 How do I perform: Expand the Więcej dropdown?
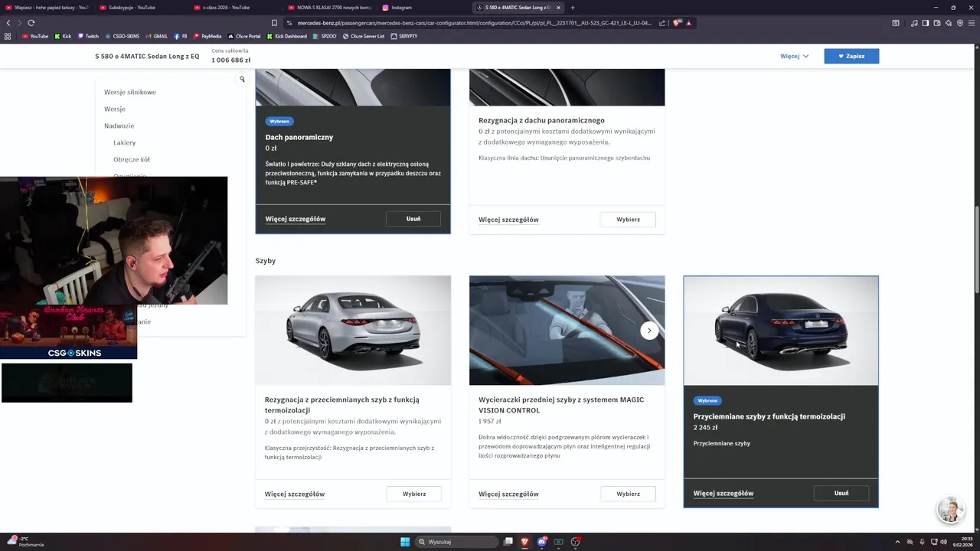coord(794,56)
